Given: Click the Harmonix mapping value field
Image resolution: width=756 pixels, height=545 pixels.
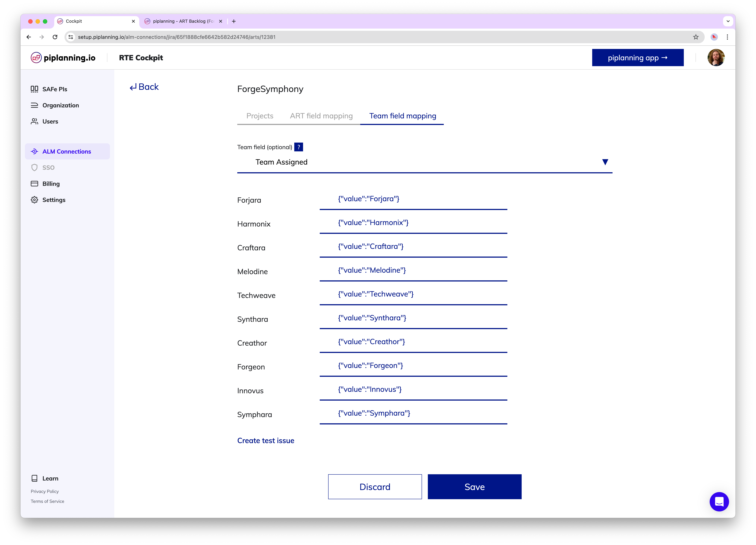Looking at the screenshot, I should pyautogui.click(x=413, y=223).
